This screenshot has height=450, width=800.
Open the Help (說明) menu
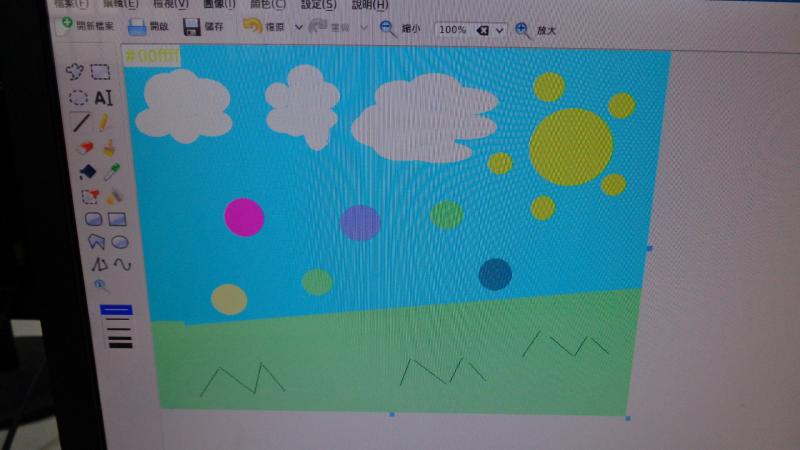click(370, 5)
